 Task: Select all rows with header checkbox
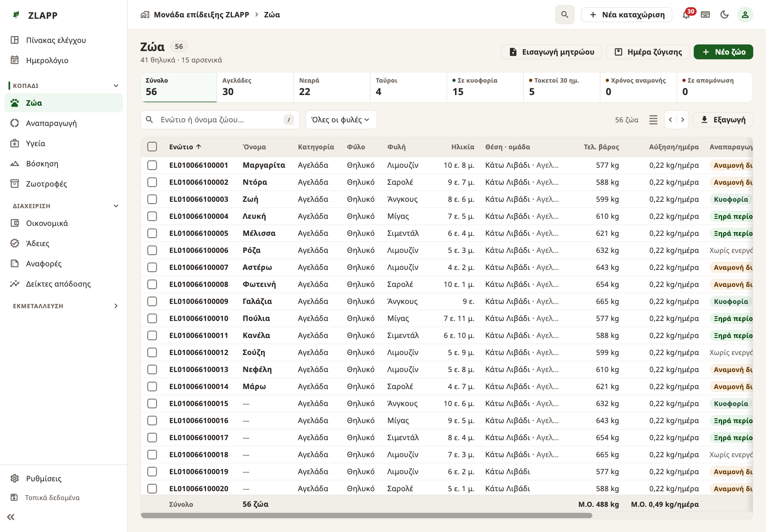[152, 147]
